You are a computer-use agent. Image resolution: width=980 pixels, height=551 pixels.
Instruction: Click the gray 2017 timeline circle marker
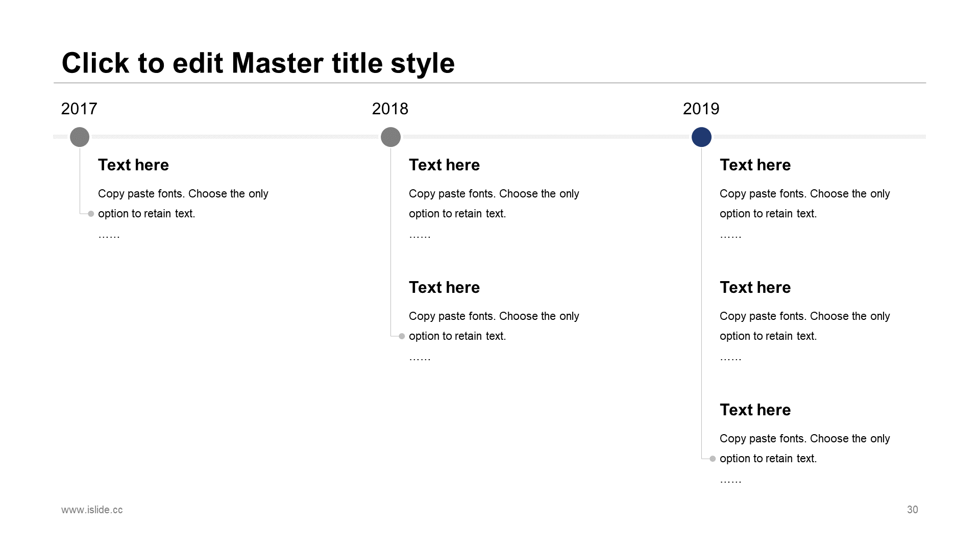[x=80, y=137]
